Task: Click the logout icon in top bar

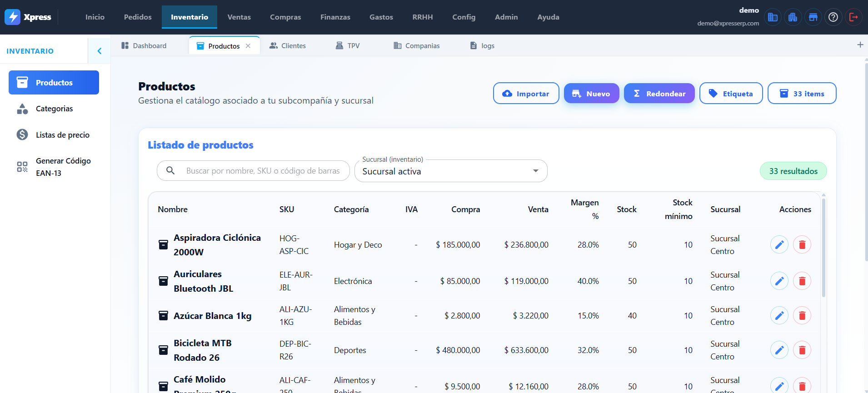Action: point(853,17)
